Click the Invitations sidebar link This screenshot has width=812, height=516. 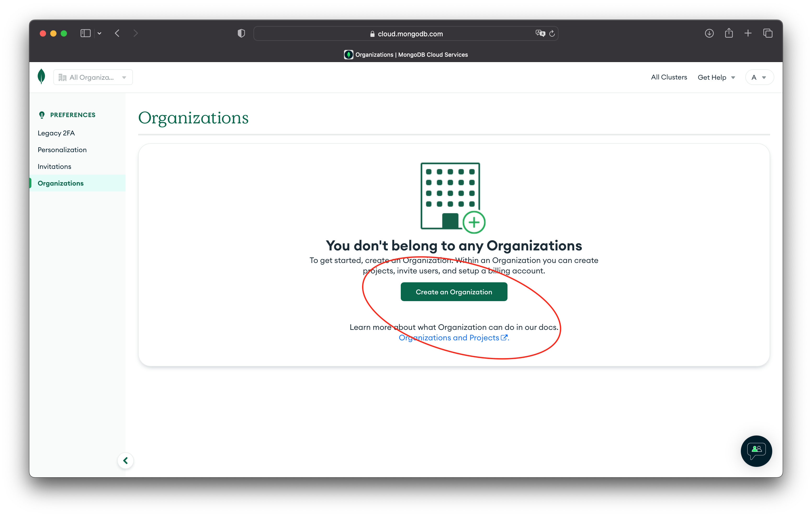(x=54, y=166)
